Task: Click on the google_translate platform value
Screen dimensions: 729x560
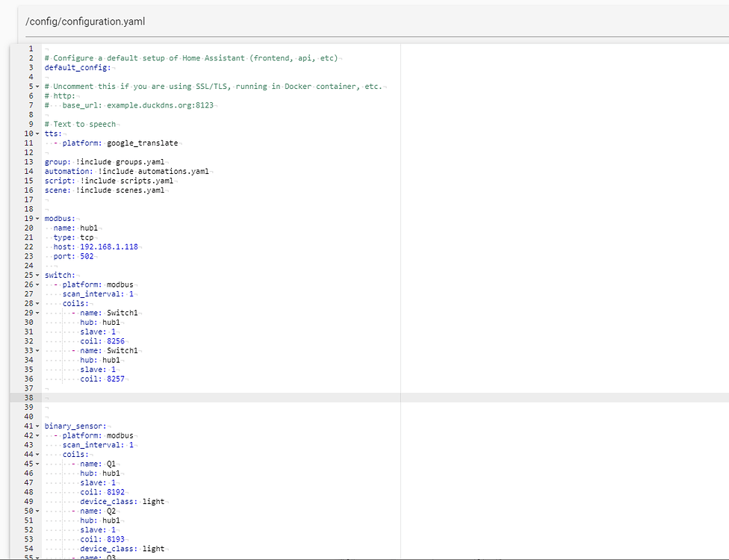Action: click(x=143, y=143)
